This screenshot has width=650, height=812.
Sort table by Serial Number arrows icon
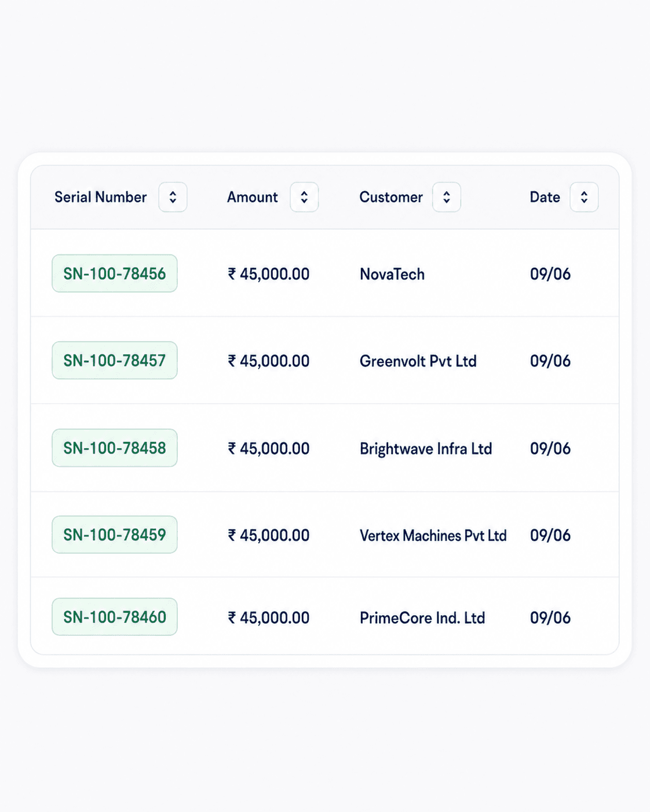click(x=173, y=197)
